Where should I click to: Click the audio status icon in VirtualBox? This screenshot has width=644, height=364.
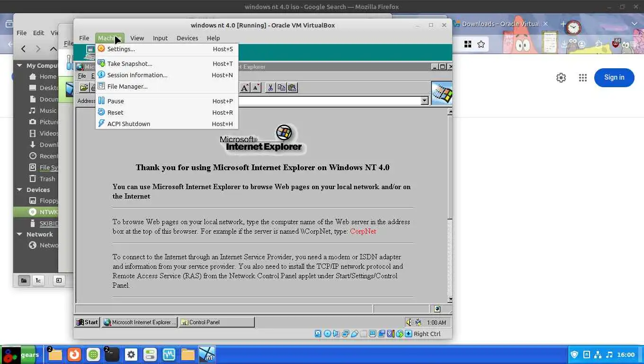(336, 334)
